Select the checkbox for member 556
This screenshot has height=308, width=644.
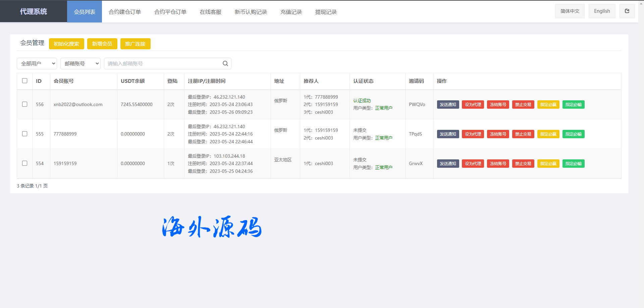24,104
